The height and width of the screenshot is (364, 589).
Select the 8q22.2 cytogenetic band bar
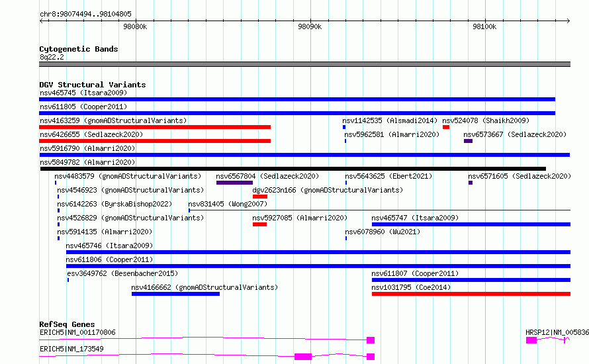(304, 64)
